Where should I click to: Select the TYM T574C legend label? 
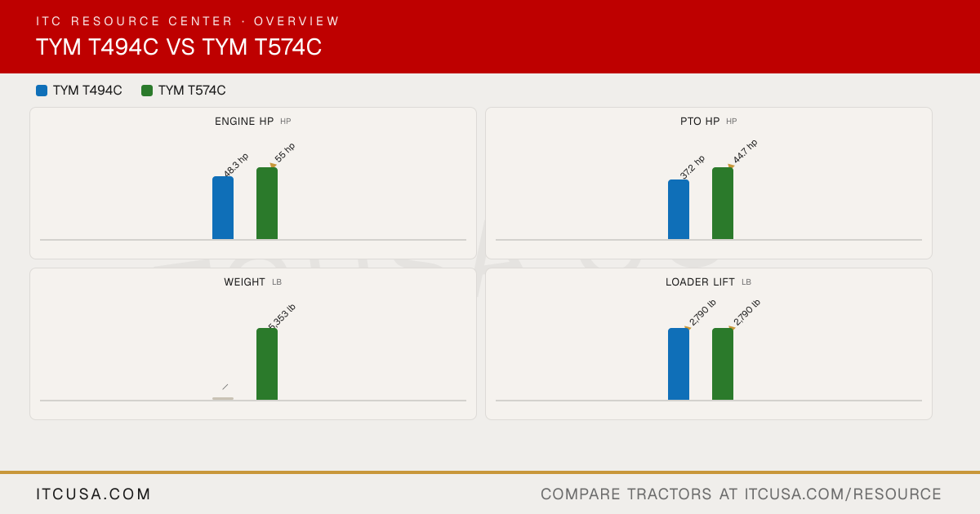point(192,91)
